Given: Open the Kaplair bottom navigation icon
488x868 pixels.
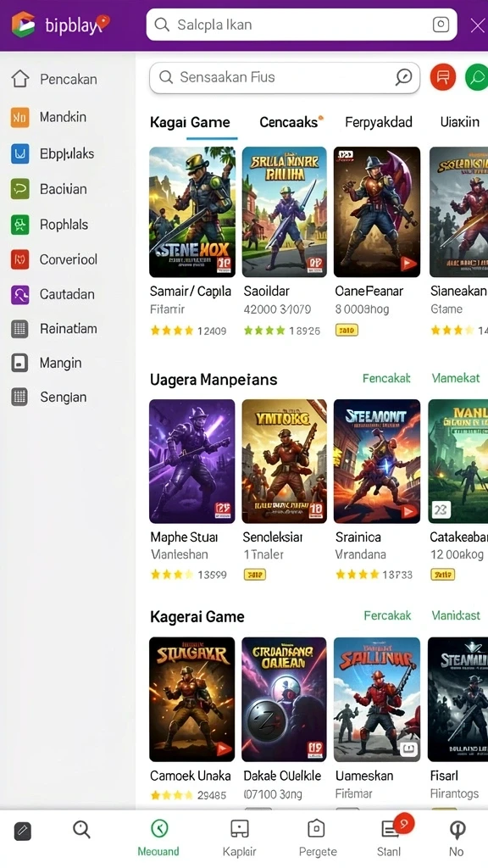Looking at the screenshot, I should coord(239,829).
